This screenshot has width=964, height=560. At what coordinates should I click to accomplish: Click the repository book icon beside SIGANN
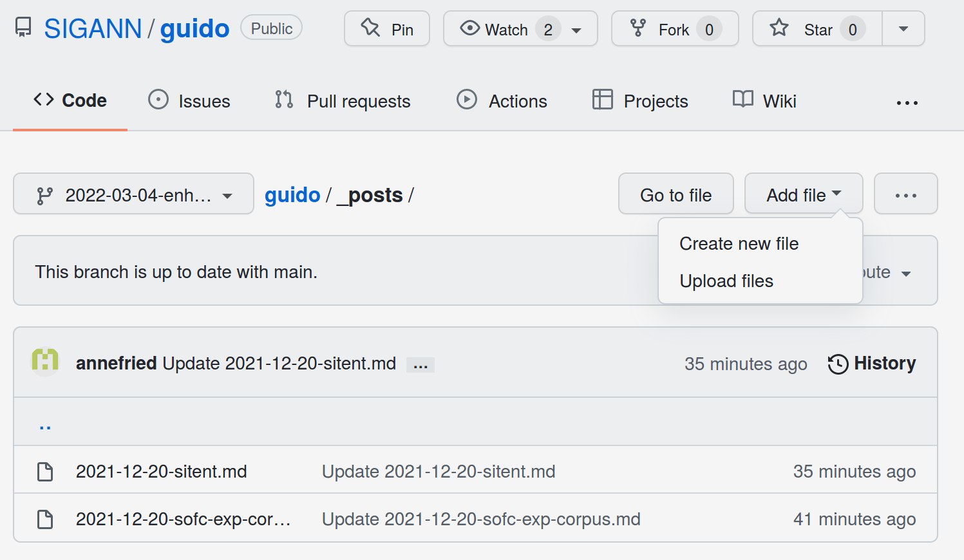23,28
